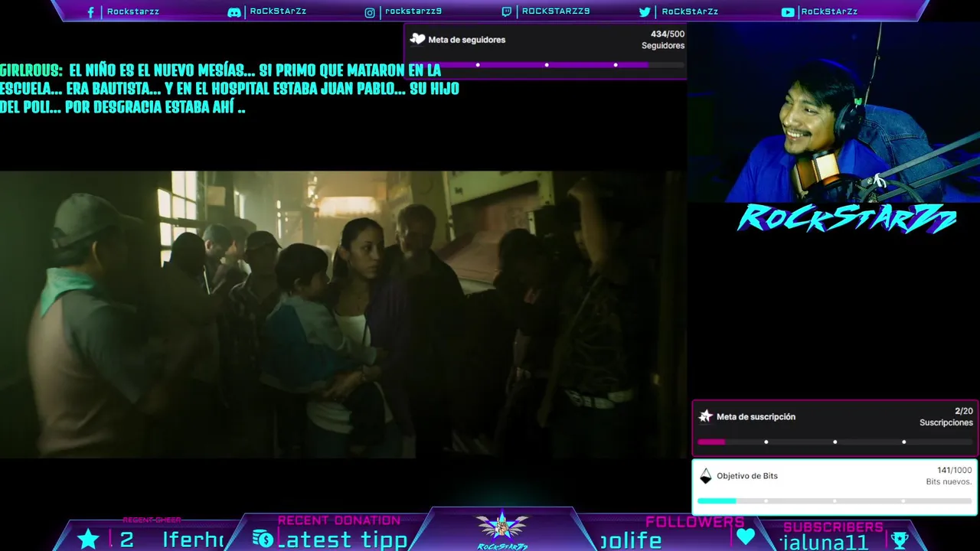The image size is (980, 551).
Task: Click the '141/1000' bits count
Action: pyautogui.click(x=955, y=470)
